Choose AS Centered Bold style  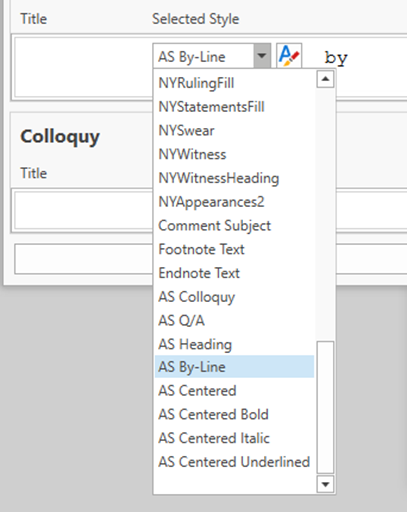coord(235,414)
